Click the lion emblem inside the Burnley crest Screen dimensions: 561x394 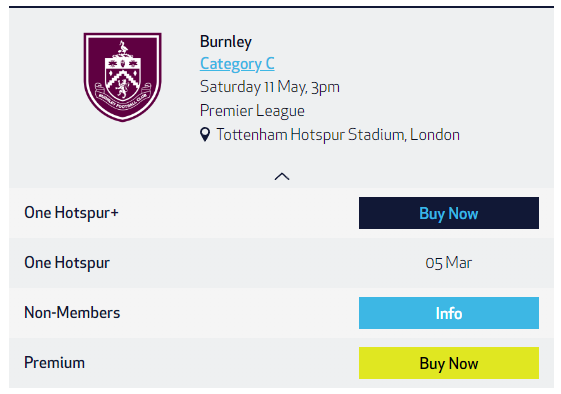[x=123, y=88]
